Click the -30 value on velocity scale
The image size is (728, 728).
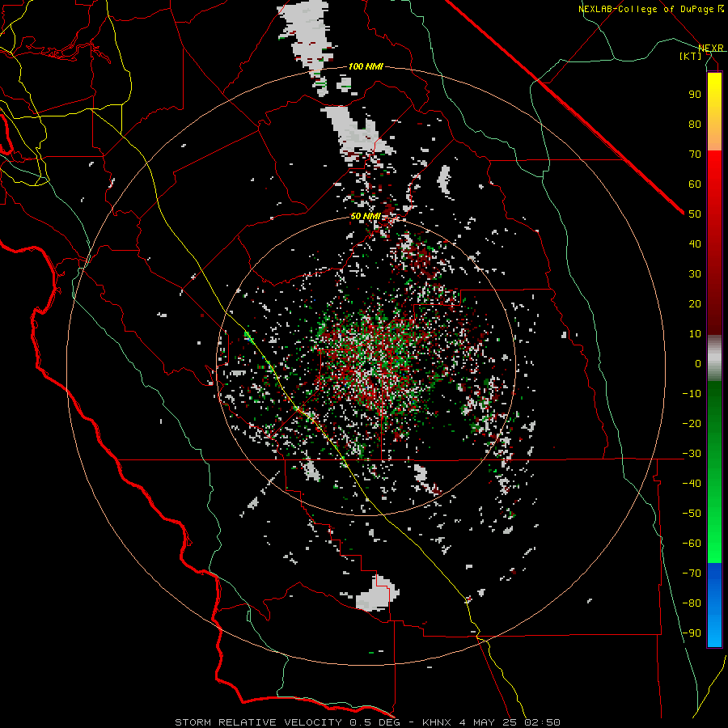[692, 454]
